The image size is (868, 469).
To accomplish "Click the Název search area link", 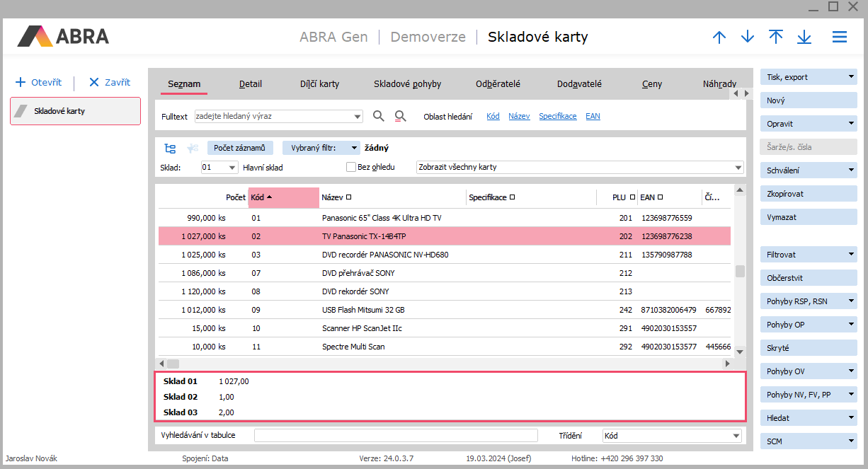I will [519, 117].
